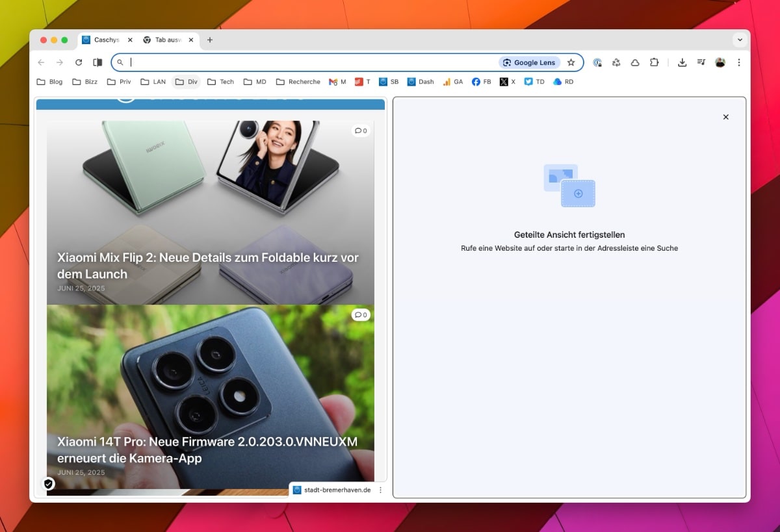Select the 'Tab ausw' tab
Viewport: 780px width, 532px height.
click(x=164, y=40)
